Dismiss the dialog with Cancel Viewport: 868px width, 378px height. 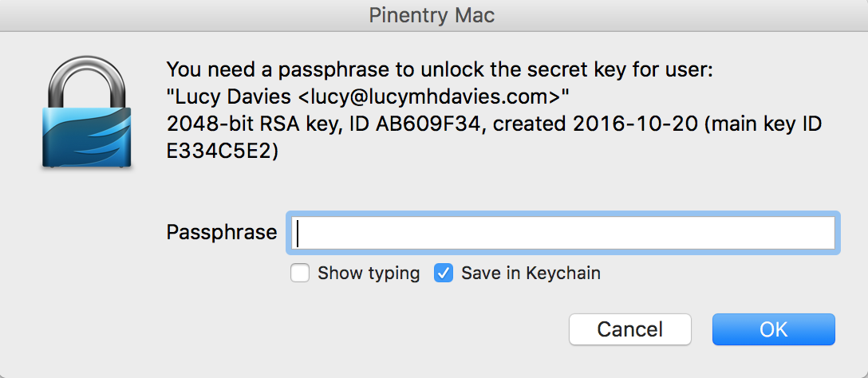[x=630, y=329]
